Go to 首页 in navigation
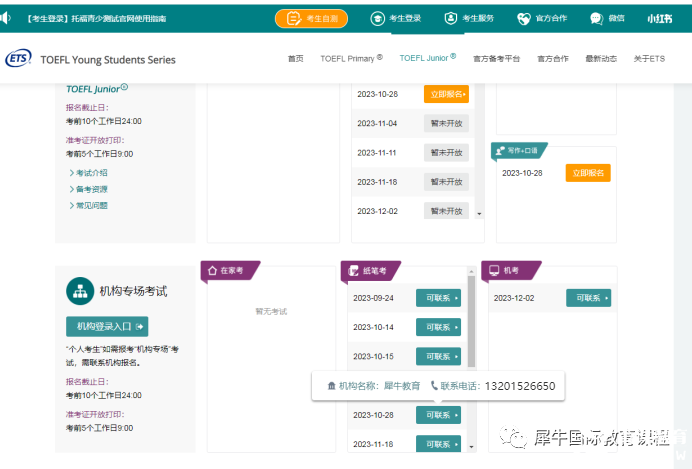The image size is (692, 469). [295, 59]
